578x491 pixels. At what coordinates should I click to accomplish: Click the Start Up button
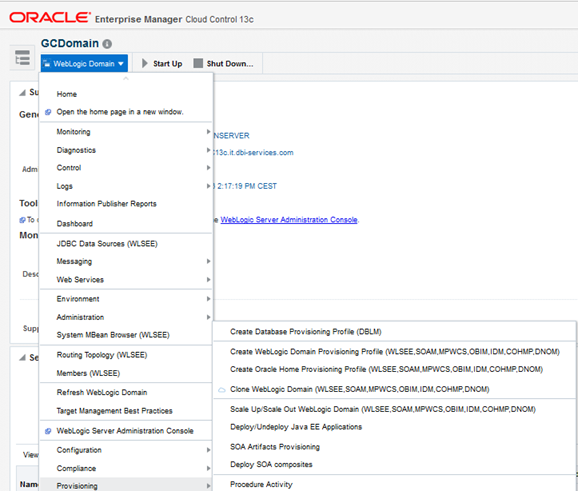[162, 63]
